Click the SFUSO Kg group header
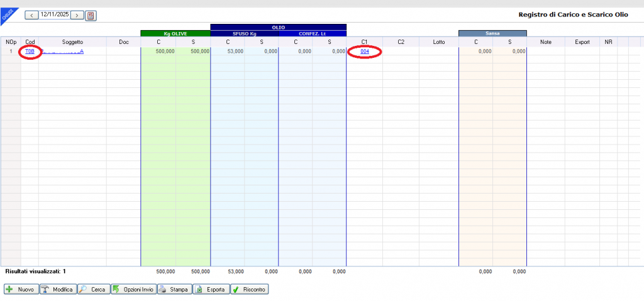Viewport: 644px width, 301px height. (245, 34)
